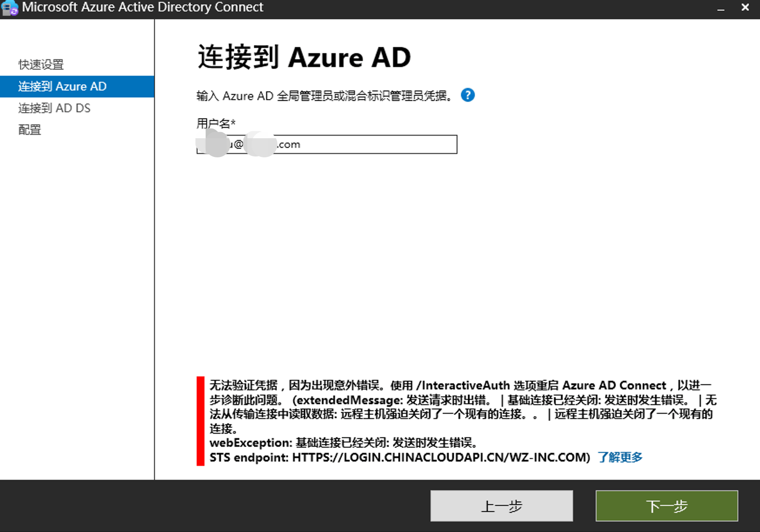This screenshot has height=532, width=760.
Task: Select the 连接到 Azure AD sidebar step
Action: 77,86
